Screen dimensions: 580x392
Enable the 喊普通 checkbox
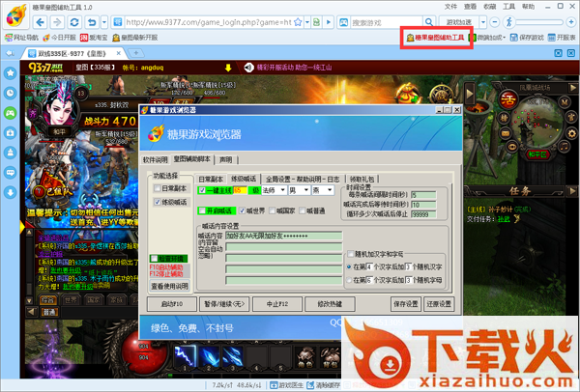[x=303, y=210]
